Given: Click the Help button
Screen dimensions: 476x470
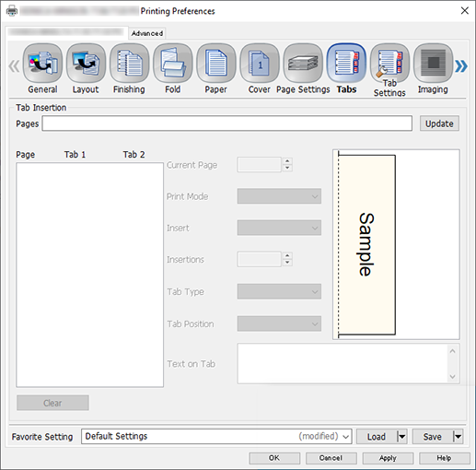Looking at the screenshot, I should click(444, 458).
